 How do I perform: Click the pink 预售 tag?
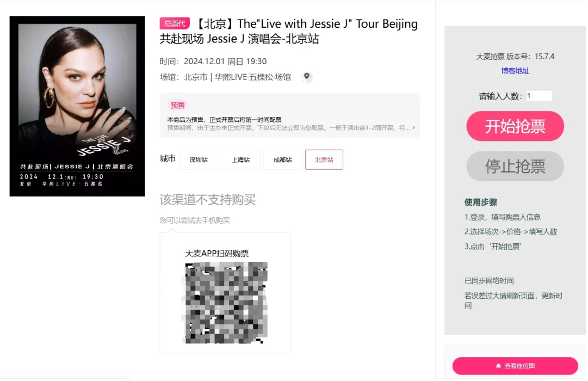point(178,106)
